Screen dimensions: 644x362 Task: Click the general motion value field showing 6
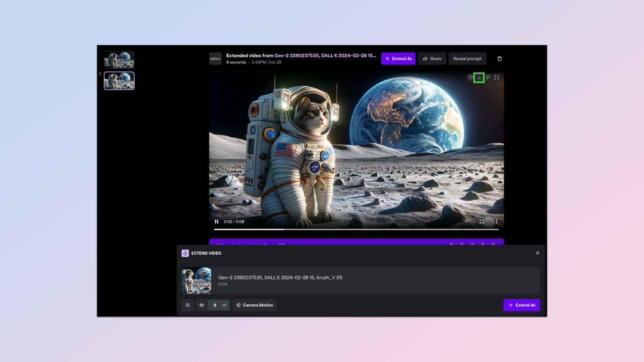click(x=215, y=305)
